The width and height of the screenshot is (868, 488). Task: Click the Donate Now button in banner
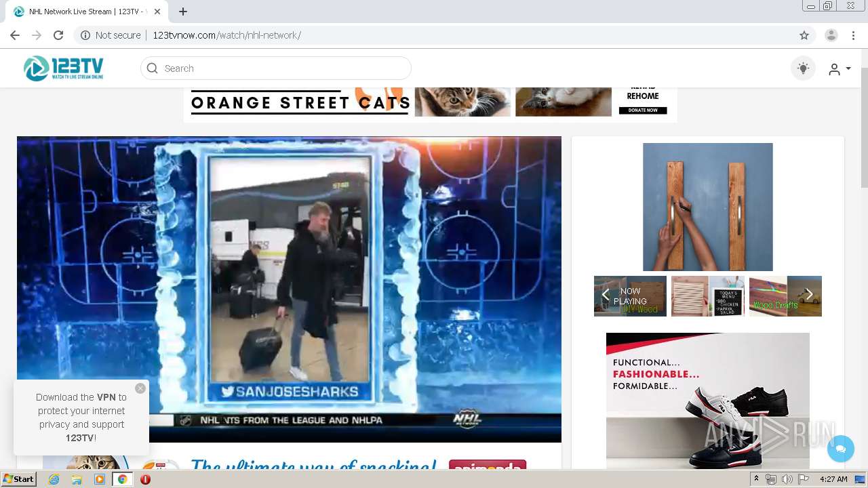[643, 110]
